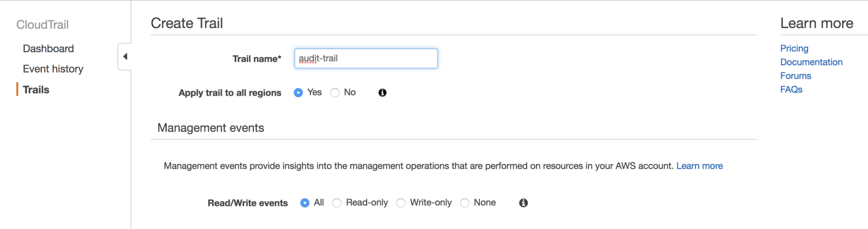Open the FAQs link
The image size is (868, 229).
(x=791, y=90)
